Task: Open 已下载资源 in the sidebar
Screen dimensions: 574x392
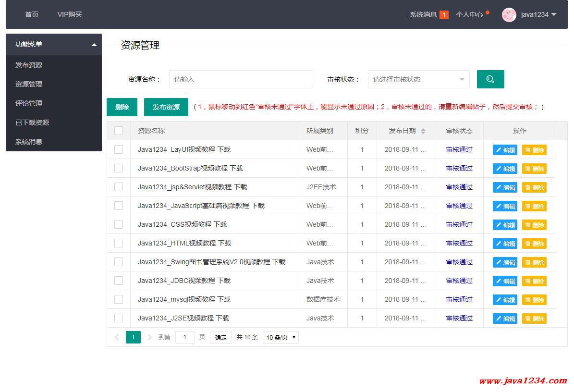Action: pos(54,122)
